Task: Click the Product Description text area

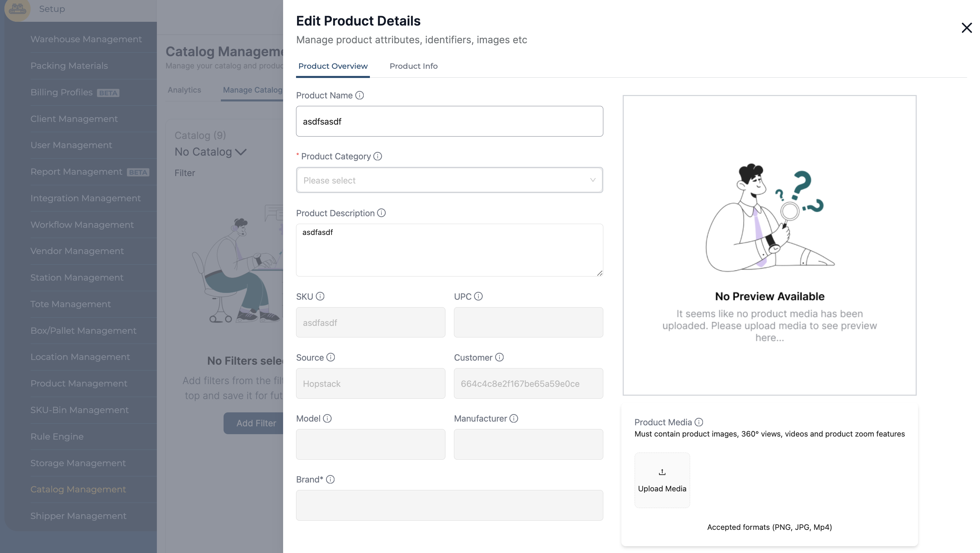Action: point(449,250)
